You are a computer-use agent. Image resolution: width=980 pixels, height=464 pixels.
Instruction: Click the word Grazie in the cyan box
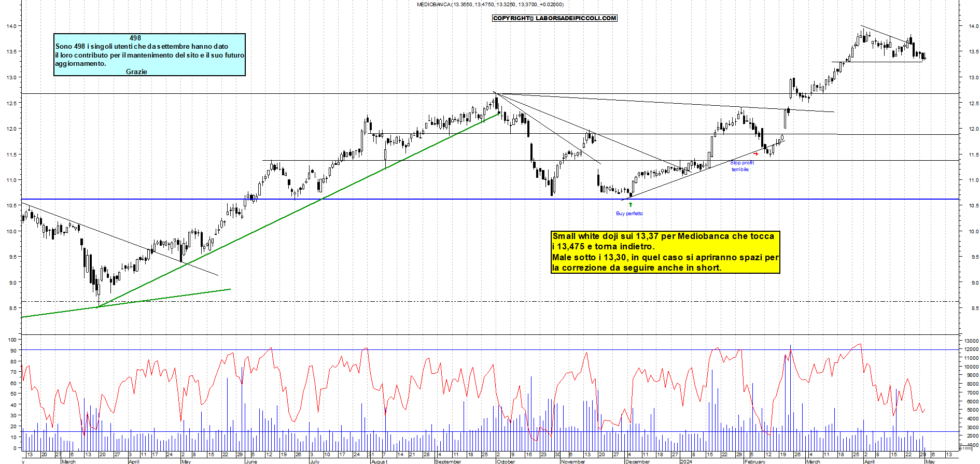click(x=136, y=72)
